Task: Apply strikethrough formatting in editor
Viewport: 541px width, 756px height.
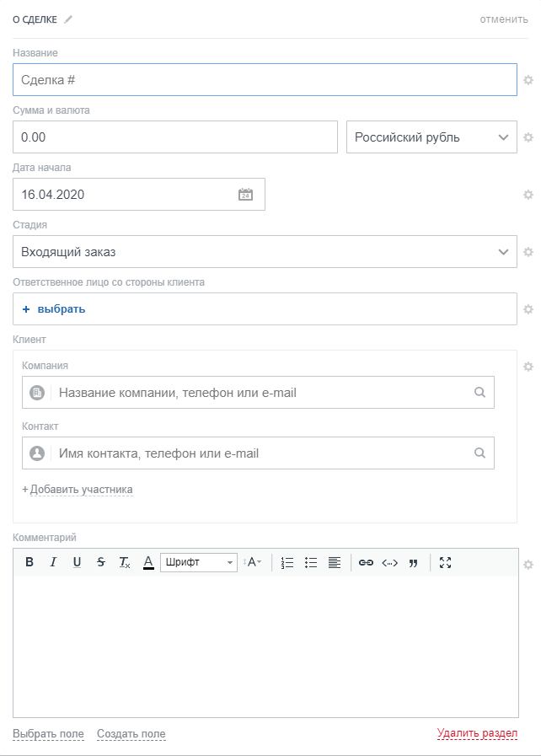Action: coord(101,563)
